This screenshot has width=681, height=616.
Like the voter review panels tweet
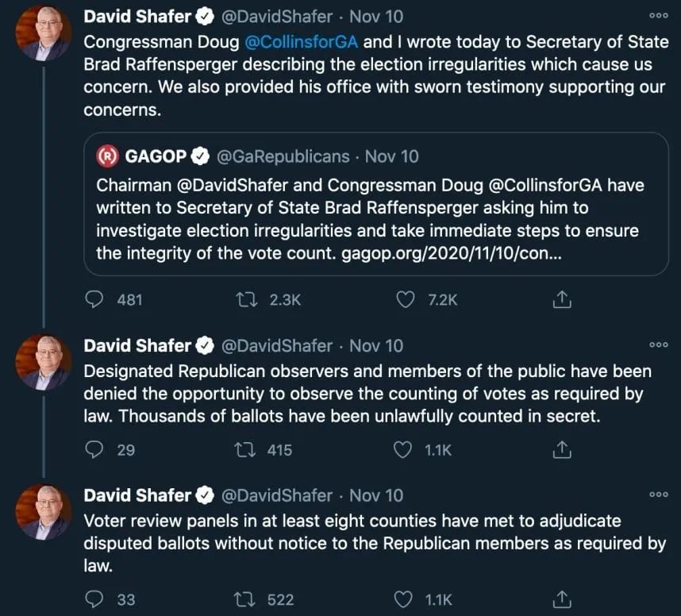pyautogui.click(x=406, y=599)
